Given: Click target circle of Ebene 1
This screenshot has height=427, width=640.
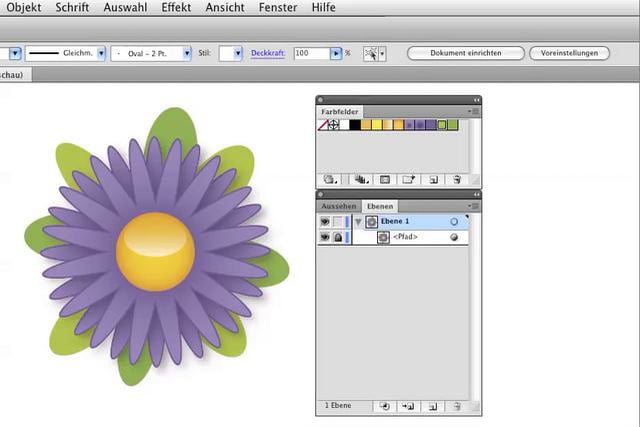Looking at the screenshot, I should pos(454,222).
